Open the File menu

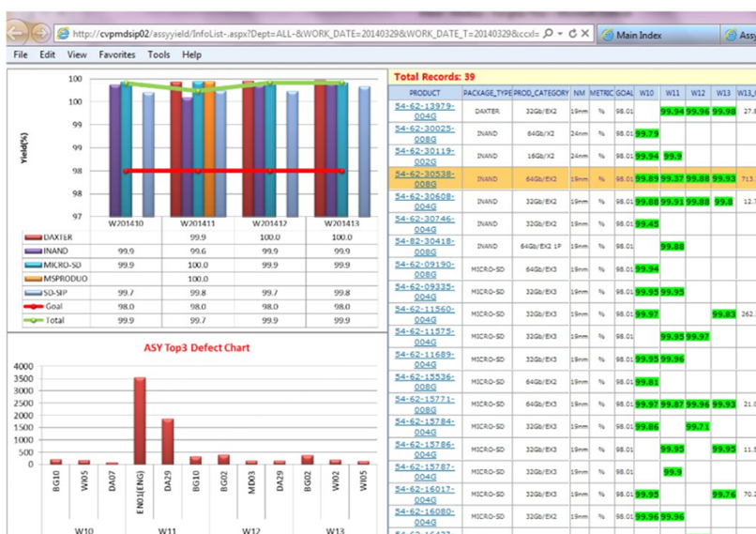pyautogui.click(x=21, y=55)
